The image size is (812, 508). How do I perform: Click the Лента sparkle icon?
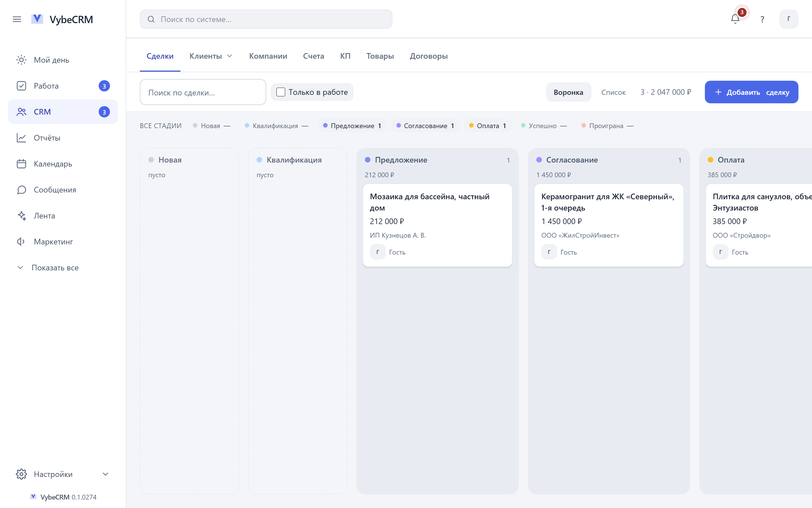click(x=21, y=216)
